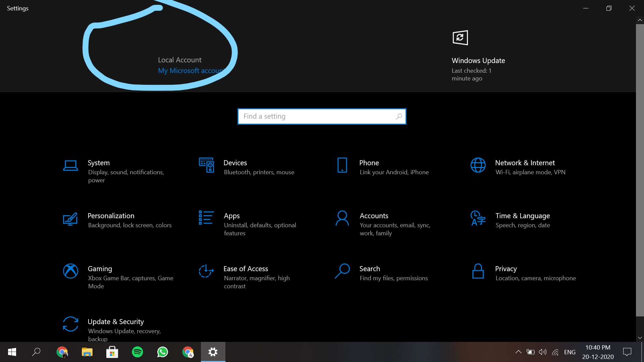Switch ENG input language indicator
This screenshot has width=644, height=362.
(570, 352)
